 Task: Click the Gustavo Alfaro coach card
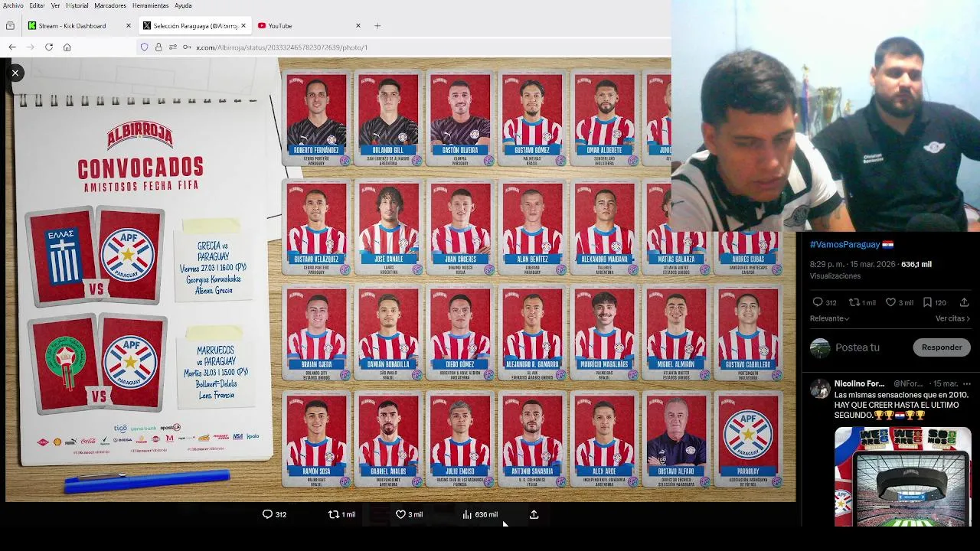coord(676,440)
